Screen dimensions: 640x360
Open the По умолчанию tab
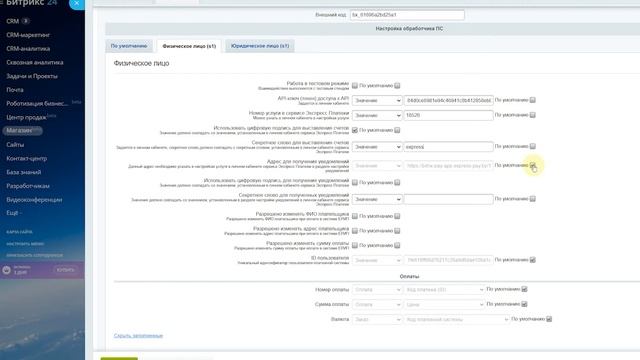tap(129, 46)
